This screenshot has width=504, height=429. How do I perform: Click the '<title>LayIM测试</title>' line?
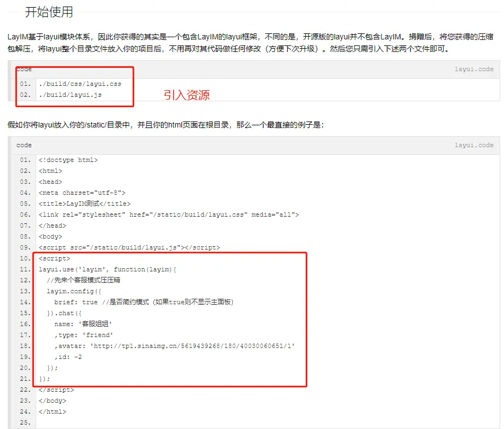[84, 204]
